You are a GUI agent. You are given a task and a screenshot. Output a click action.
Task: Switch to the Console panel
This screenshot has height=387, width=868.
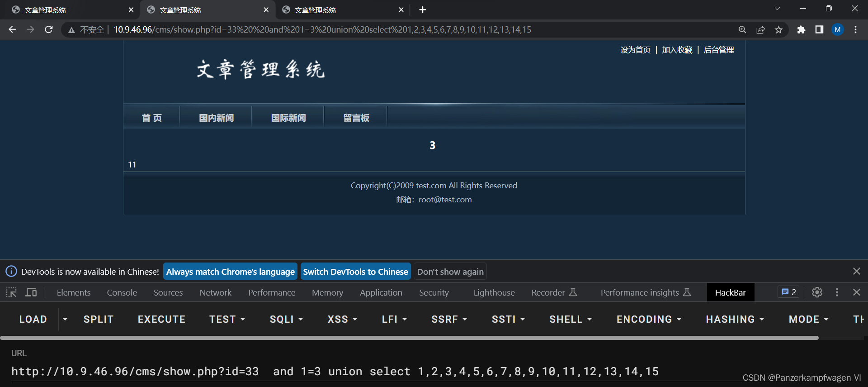(x=122, y=293)
